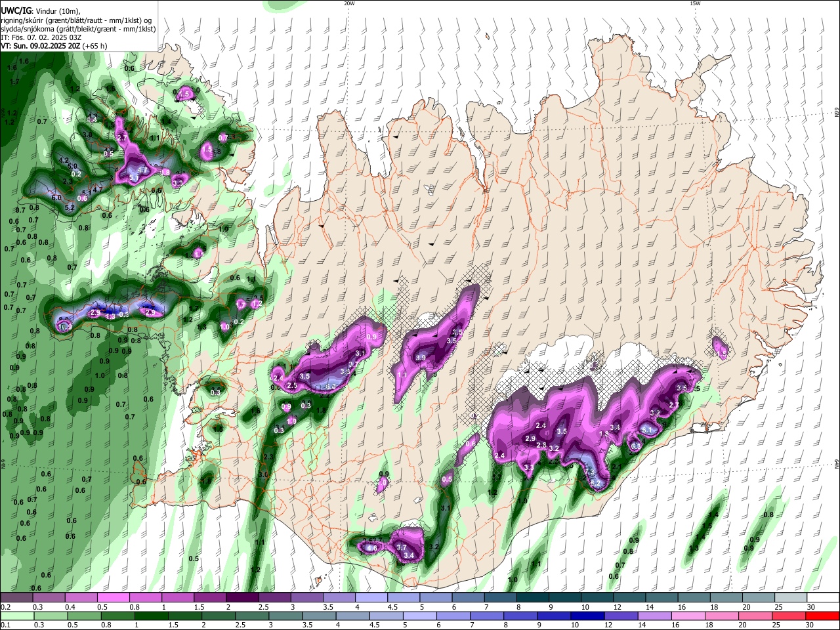Click the '0.1' label under the bottom legend bar
Viewport: 840px width, 630px height.
5,625
